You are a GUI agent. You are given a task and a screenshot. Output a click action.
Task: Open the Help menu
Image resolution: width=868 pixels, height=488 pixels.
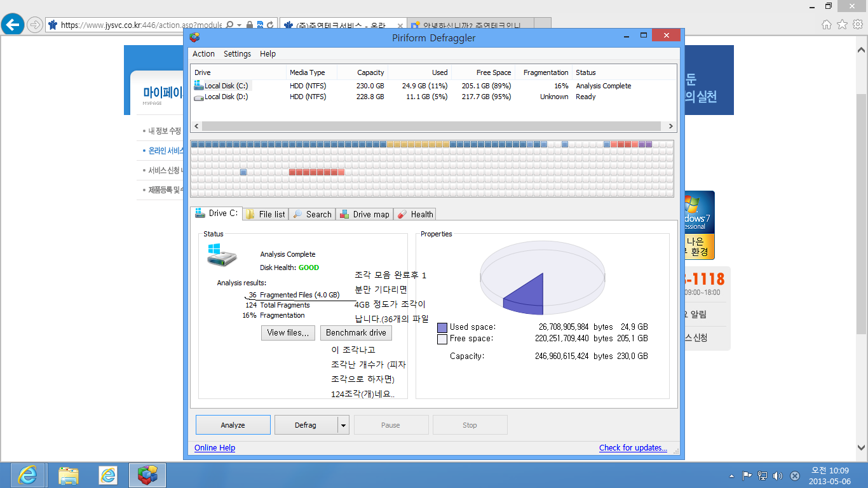[268, 54]
